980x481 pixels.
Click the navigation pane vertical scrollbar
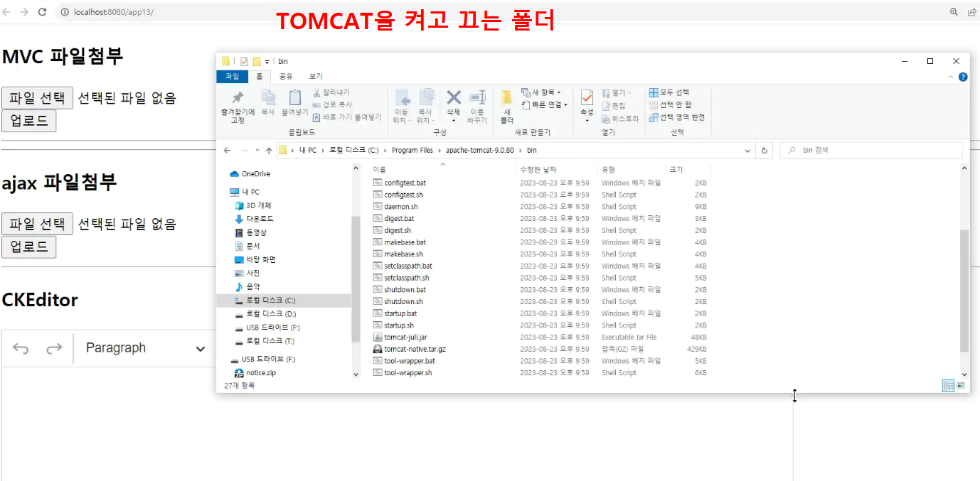click(x=356, y=279)
